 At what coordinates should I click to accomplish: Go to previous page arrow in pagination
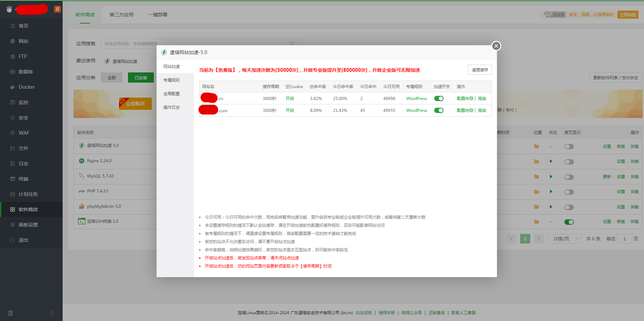click(x=511, y=239)
